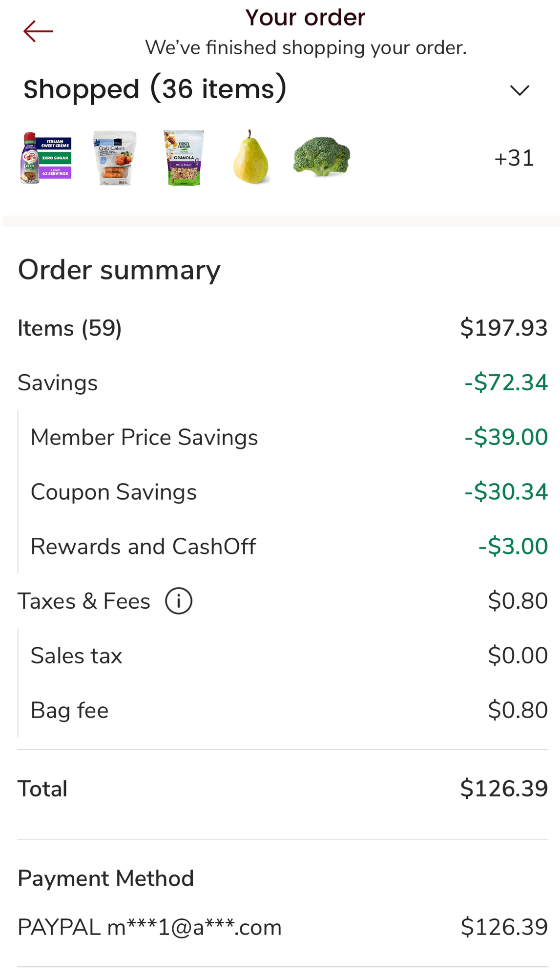The image size is (560, 977).
Task: Expand the Shopped items chevron
Action: click(x=519, y=90)
